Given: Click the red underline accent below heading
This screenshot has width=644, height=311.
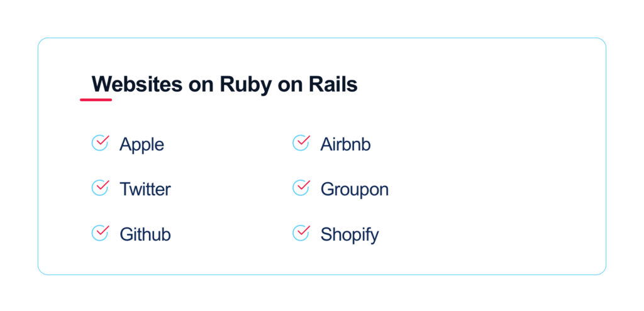Looking at the screenshot, I should coord(96,100).
